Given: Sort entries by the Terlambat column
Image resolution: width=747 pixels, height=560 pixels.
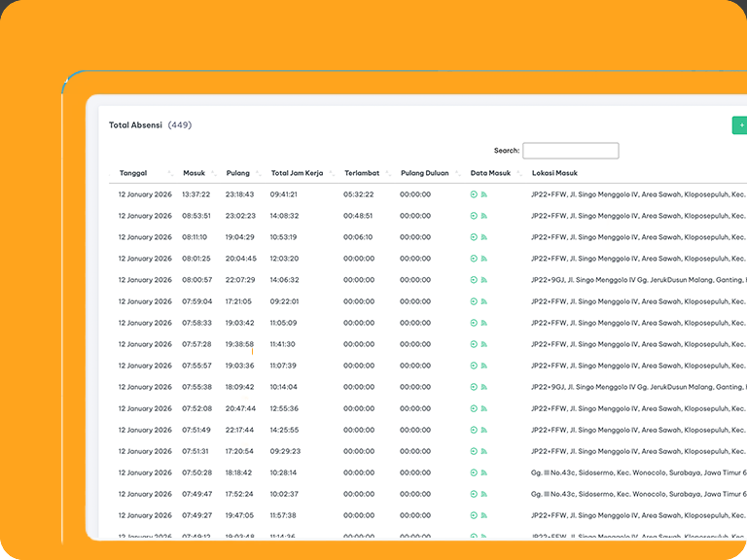Looking at the screenshot, I should pos(361,173).
